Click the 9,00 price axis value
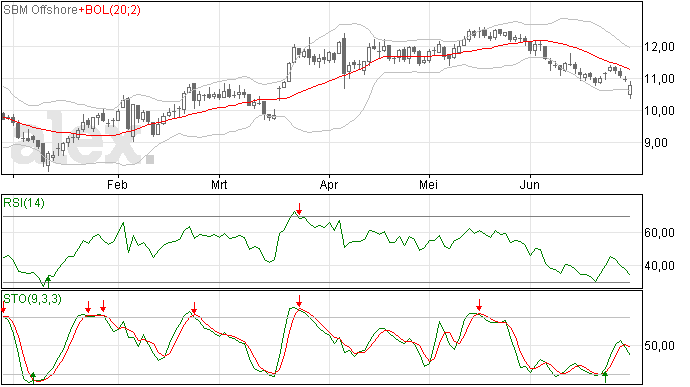The height and width of the screenshot is (387, 690). point(656,143)
